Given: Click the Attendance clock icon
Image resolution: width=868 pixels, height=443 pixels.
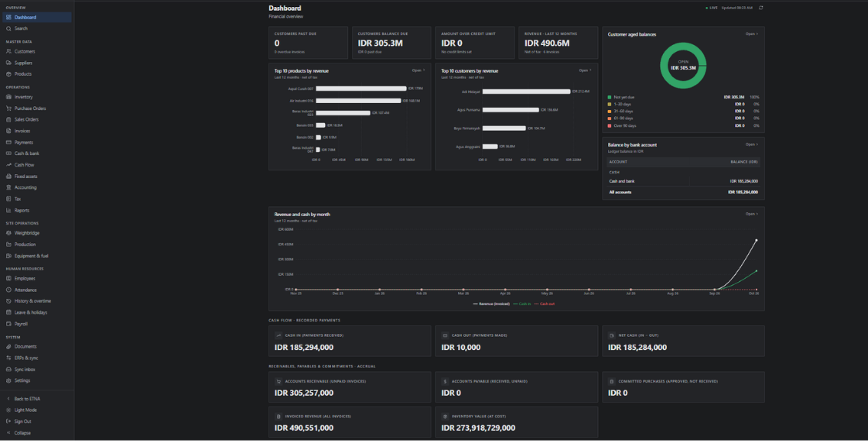Looking at the screenshot, I should [x=9, y=290].
